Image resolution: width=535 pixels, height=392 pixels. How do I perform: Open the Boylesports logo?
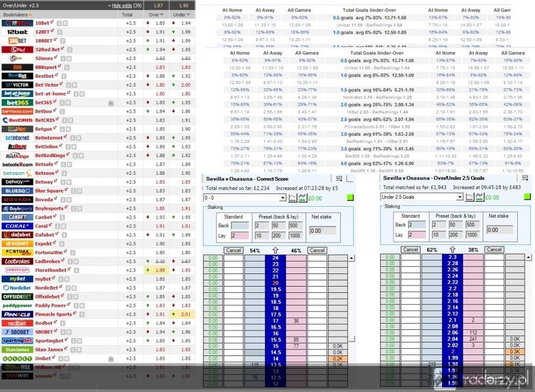17,209
